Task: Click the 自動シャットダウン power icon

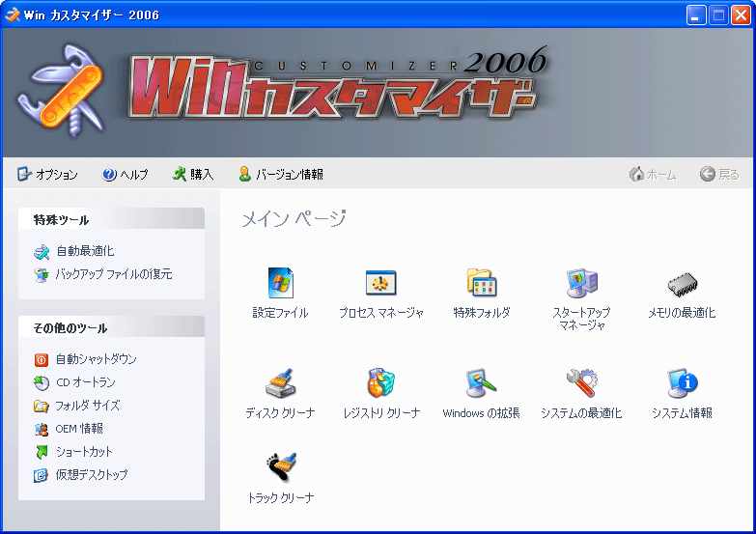Action: 42,360
